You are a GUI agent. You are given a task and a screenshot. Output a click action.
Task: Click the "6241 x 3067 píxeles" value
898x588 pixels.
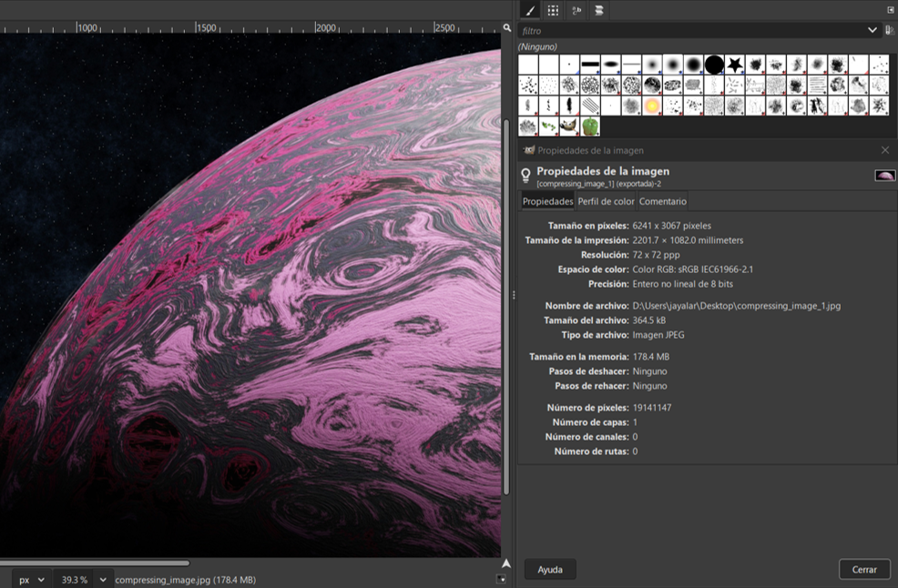pyautogui.click(x=672, y=226)
